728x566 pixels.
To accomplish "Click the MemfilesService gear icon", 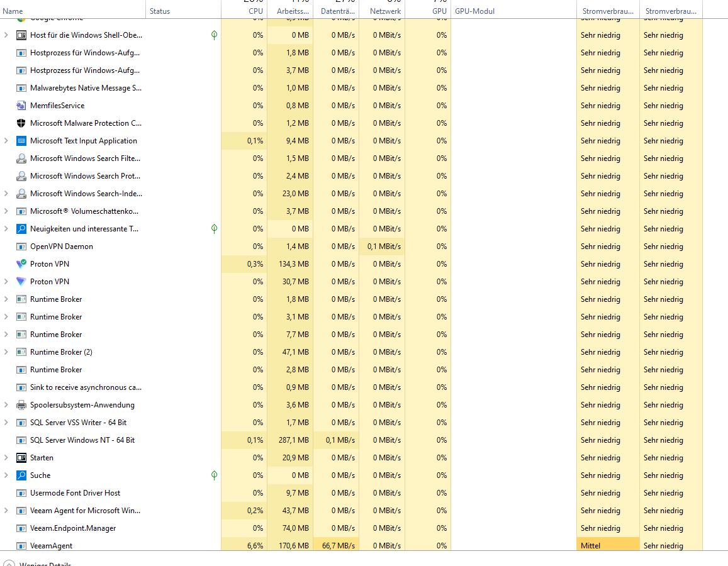I will point(21,105).
